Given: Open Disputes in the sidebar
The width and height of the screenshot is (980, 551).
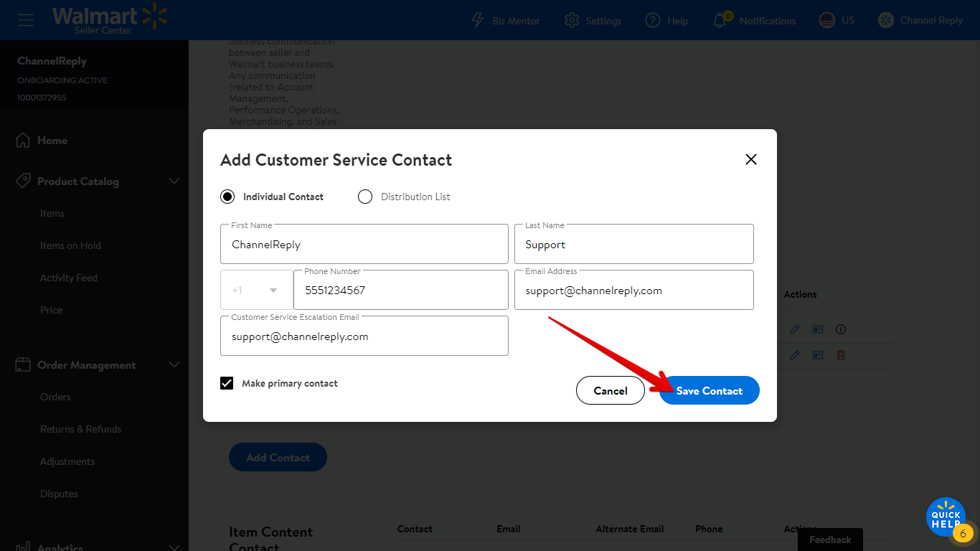Looking at the screenshot, I should coord(59,494).
